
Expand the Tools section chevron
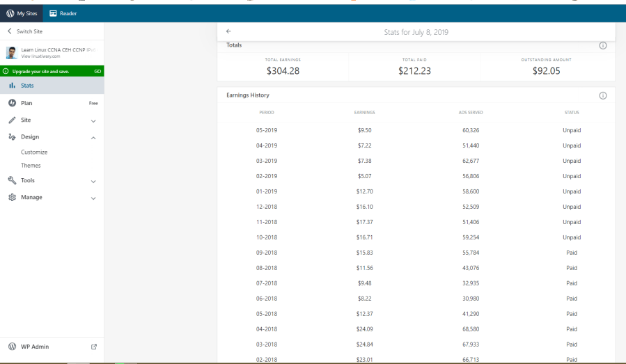click(93, 181)
